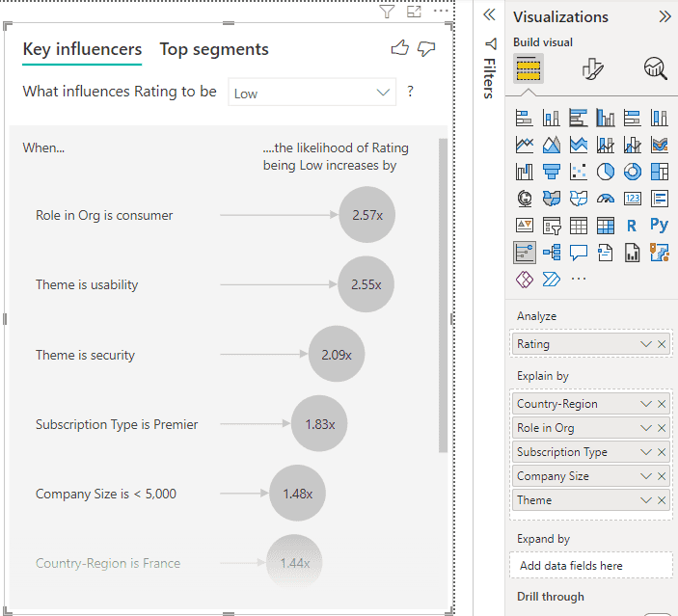Open the Theme field dropdown chevron
Screen dimensions: 678x616
(646, 500)
